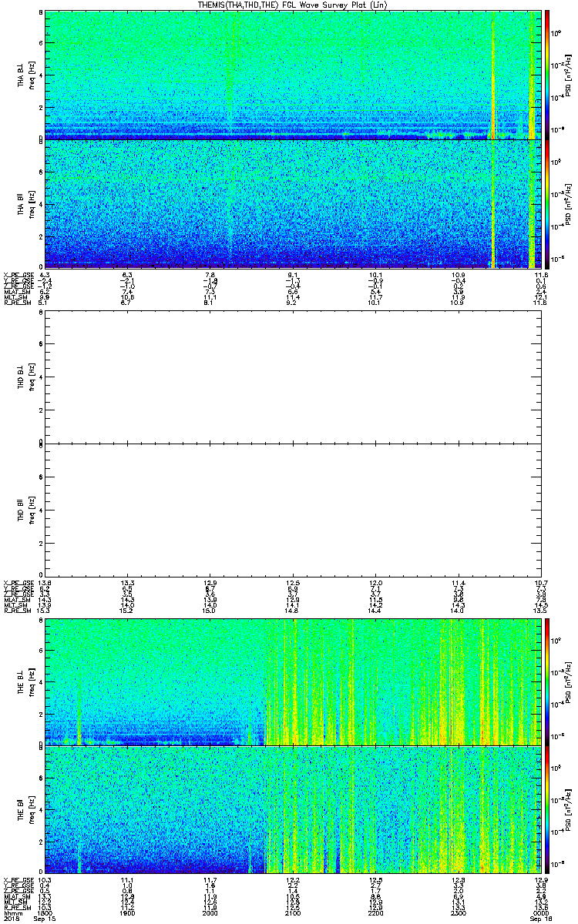Click the 'hhmm' time axis label
The width and height of the screenshot is (578, 924).
[12, 913]
